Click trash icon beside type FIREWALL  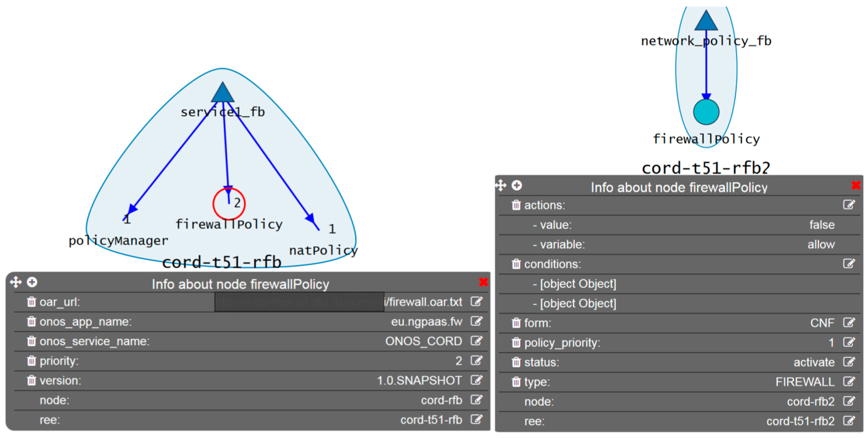click(516, 382)
